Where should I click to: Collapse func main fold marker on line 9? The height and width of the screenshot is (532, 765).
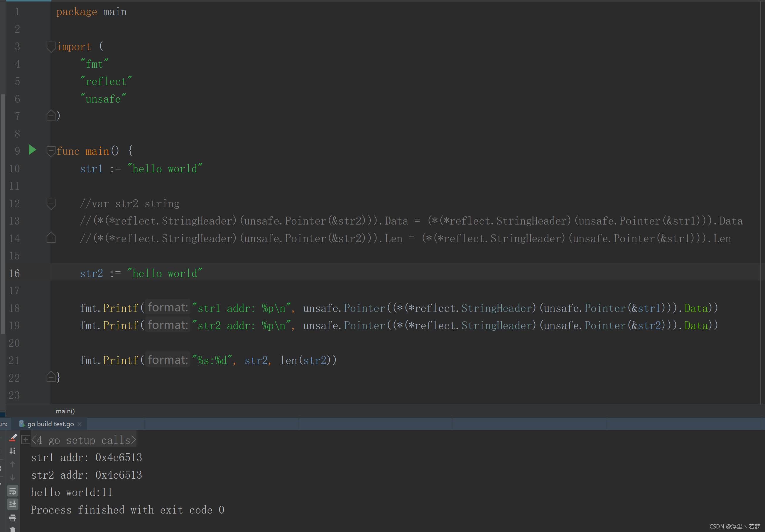click(51, 151)
